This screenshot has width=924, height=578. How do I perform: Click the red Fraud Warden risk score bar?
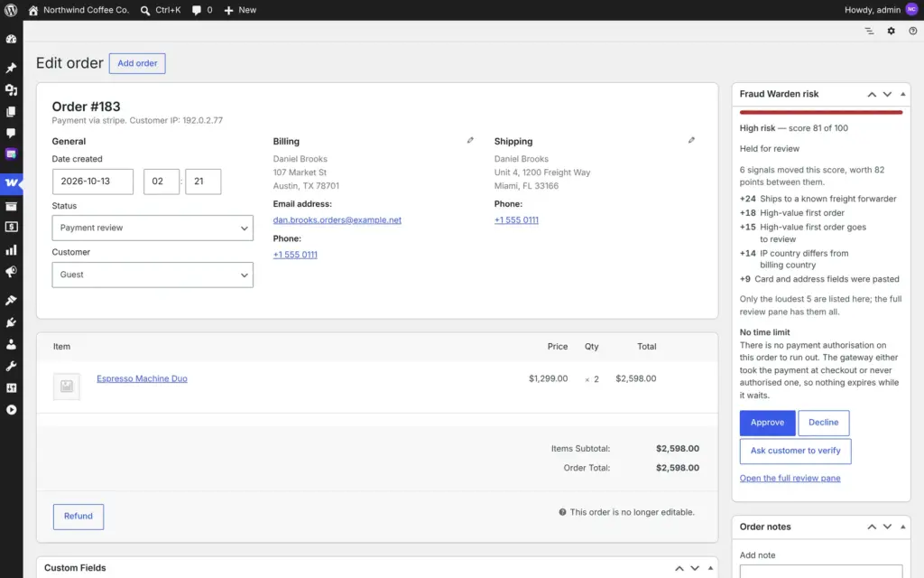click(x=821, y=112)
